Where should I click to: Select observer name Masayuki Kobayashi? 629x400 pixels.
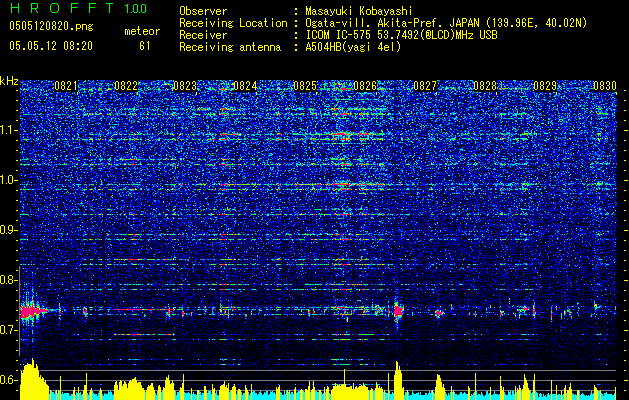click(x=359, y=11)
